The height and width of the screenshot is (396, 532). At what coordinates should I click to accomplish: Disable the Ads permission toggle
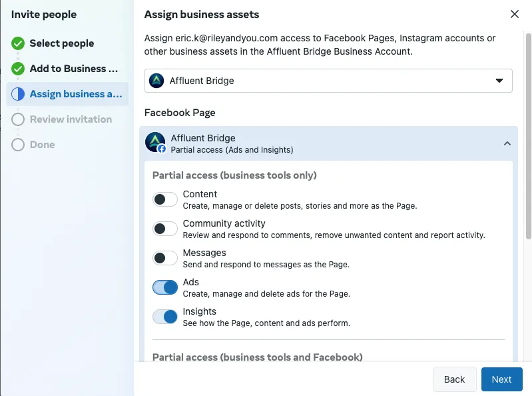point(165,287)
